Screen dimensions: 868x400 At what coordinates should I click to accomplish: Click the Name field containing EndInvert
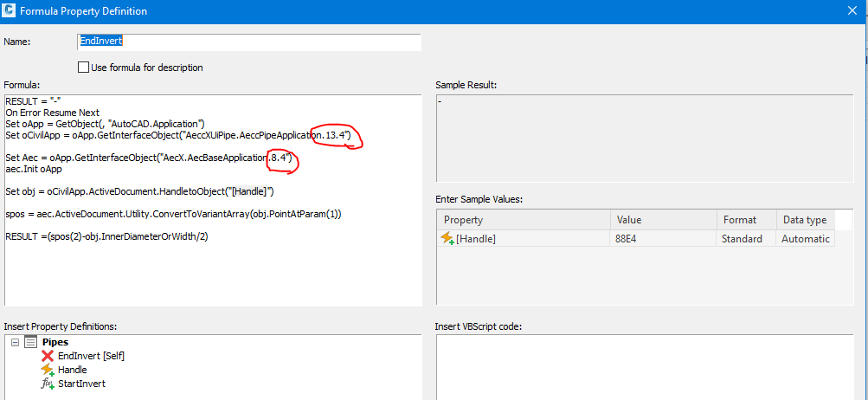click(249, 42)
